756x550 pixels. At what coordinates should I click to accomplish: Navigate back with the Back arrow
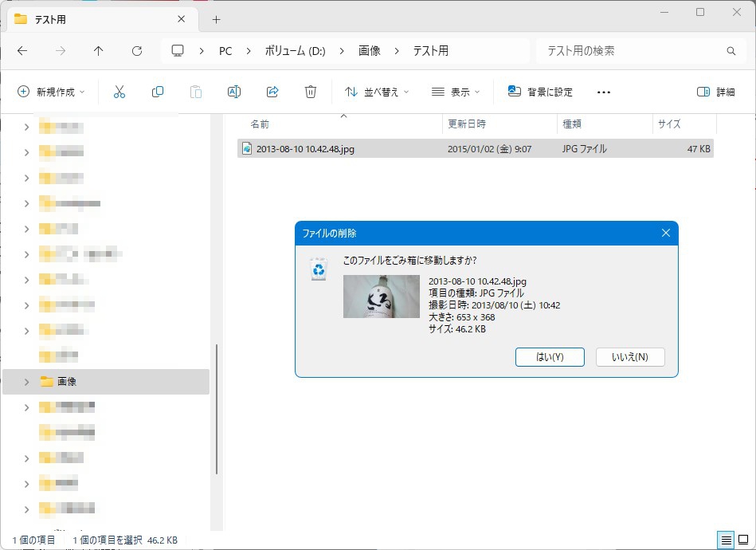point(22,51)
